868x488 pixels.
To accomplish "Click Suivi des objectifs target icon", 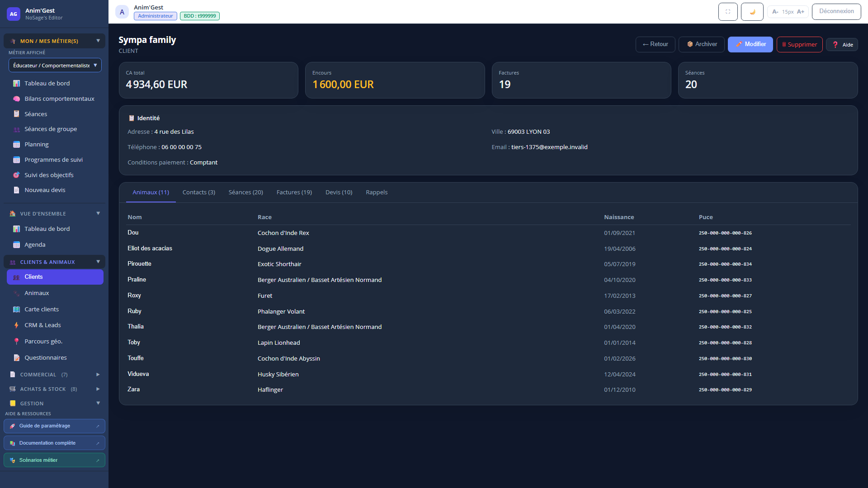I will pos(17,175).
